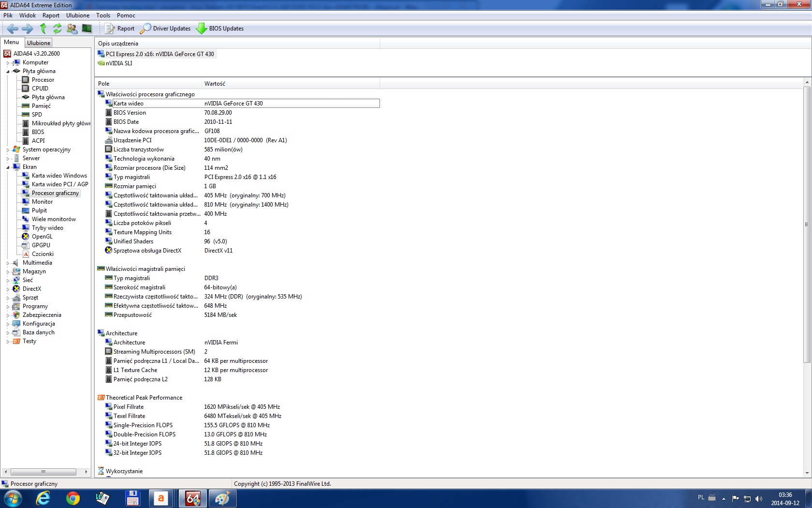
Task: Click the Pole column header
Action: pos(148,84)
